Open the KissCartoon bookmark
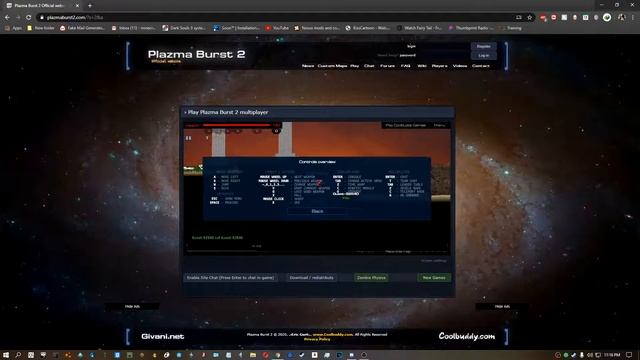 point(368,28)
